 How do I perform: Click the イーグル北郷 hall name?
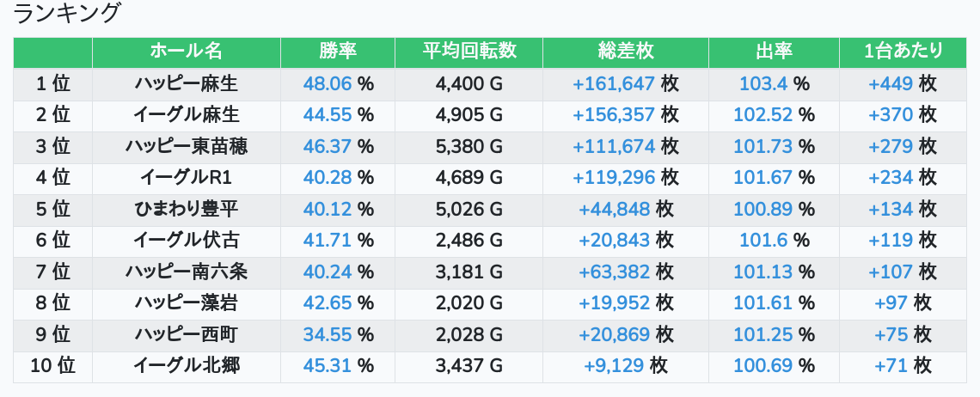tap(186, 365)
